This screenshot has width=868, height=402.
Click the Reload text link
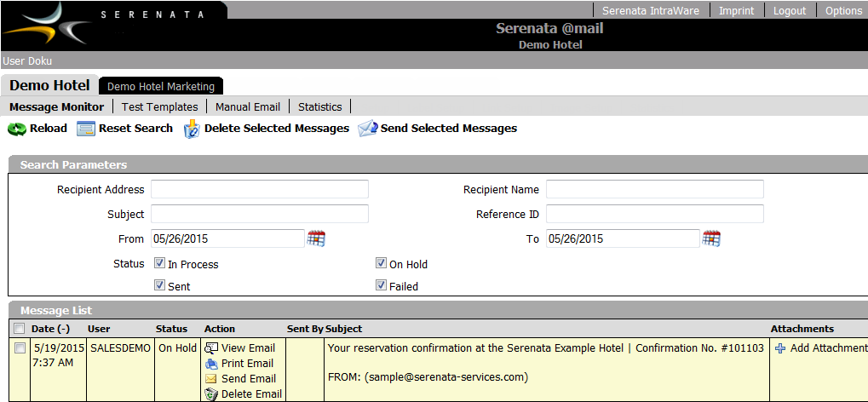point(49,129)
